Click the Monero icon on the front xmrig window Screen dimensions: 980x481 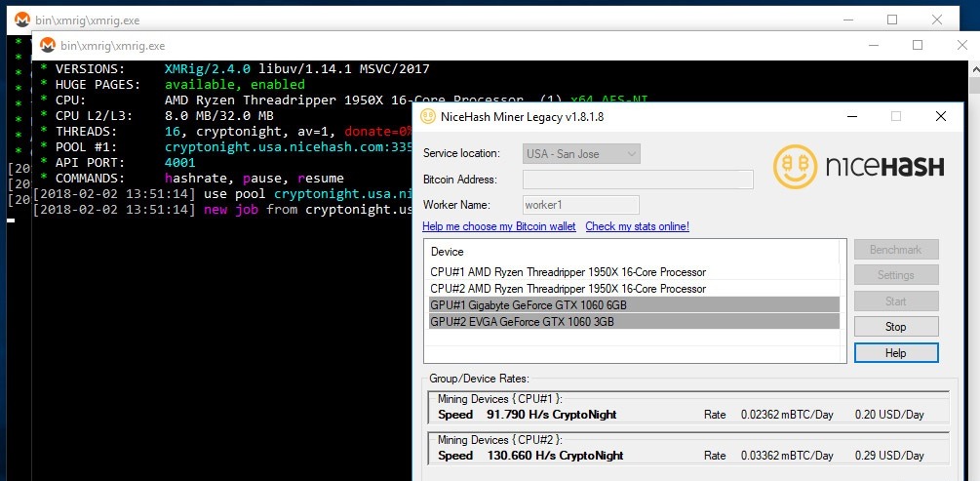tap(45, 45)
